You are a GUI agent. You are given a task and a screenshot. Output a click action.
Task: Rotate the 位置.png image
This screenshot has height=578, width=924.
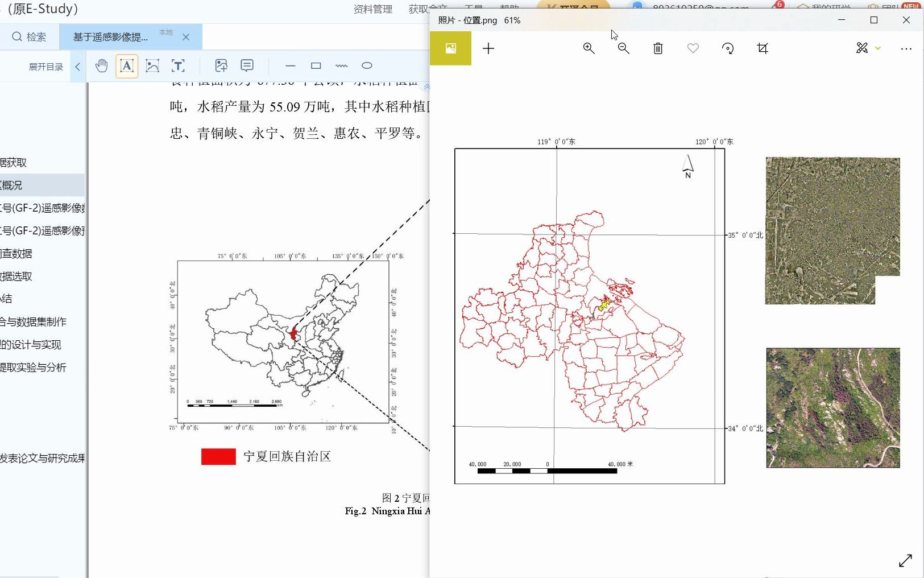click(x=728, y=48)
